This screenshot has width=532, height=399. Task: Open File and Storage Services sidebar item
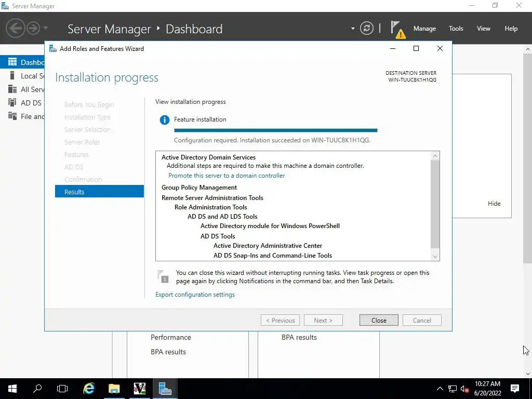22,116
